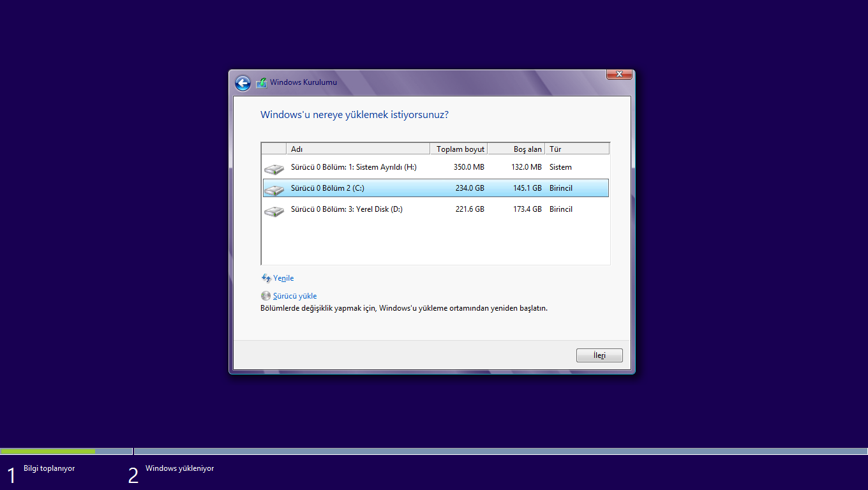Viewport: 868px width, 490px height.
Task: Click the Sürücü yükle disc icon
Action: pyautogui.click(x=266, y=296)
